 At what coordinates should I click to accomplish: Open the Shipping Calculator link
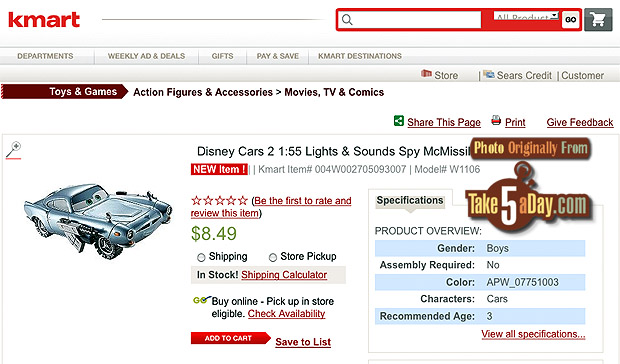coord(284,275)
